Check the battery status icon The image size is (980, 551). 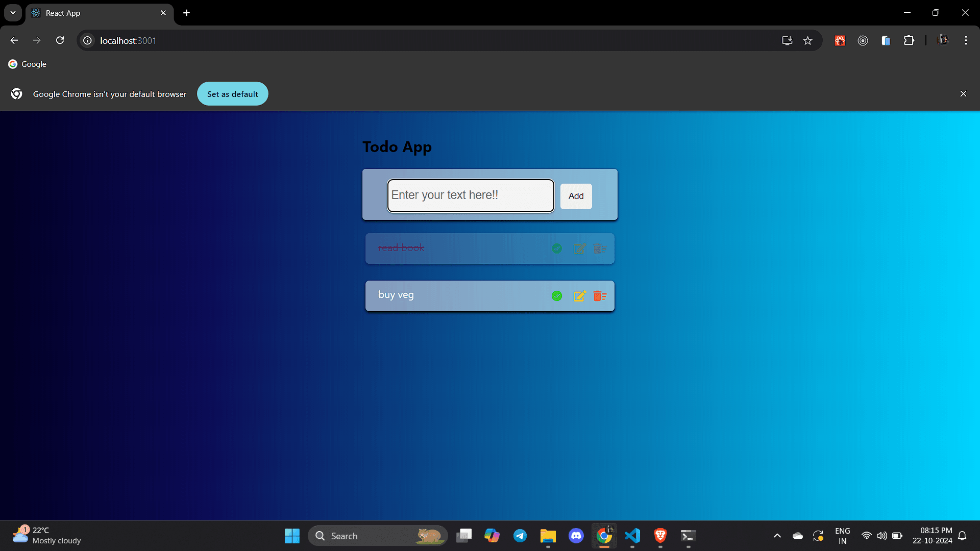tap(897, 536)
